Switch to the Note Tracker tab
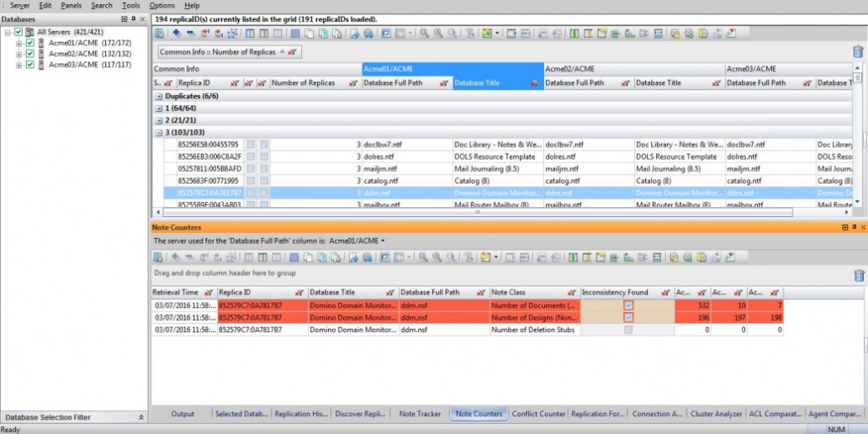 coord(420,414)
